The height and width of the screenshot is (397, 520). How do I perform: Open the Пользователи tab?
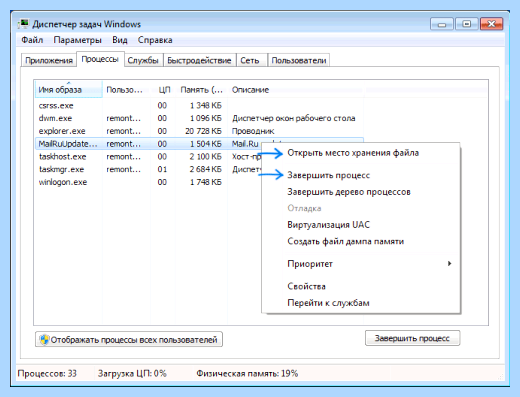pyautogui.click(x=299, y=60)
